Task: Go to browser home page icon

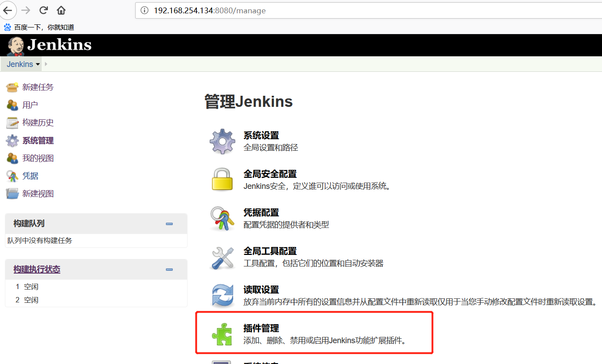Action: point(61,10)
